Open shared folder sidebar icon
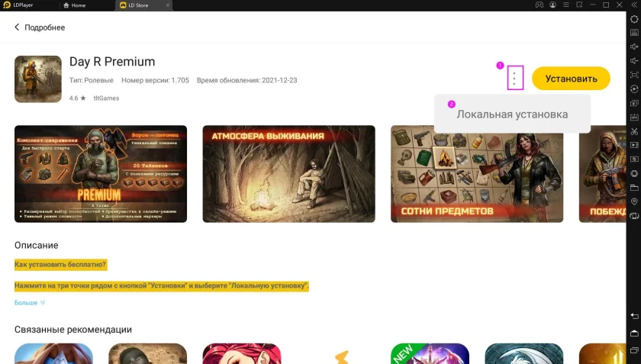 pyautogui.click(x=634, y=187)
